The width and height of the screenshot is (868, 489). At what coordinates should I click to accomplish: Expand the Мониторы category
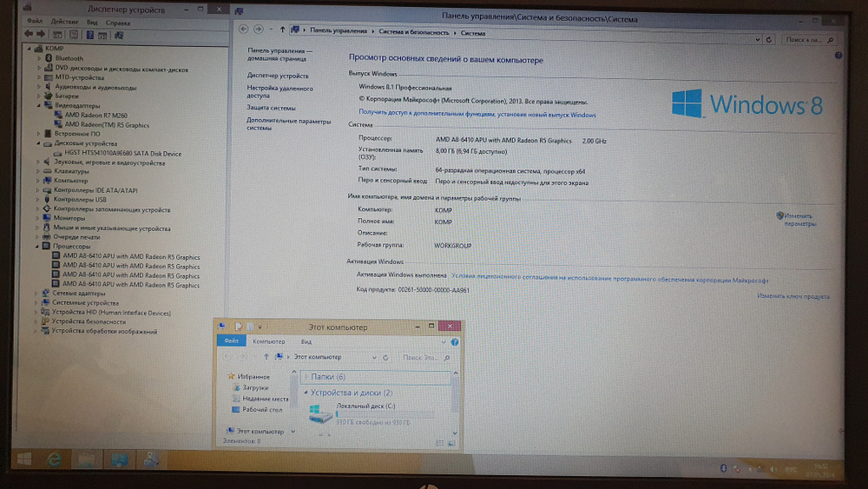pos(37,218)
